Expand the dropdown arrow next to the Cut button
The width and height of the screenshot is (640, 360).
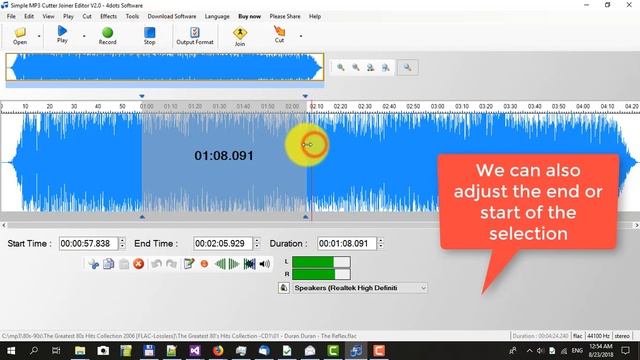(x=301, y=36)
